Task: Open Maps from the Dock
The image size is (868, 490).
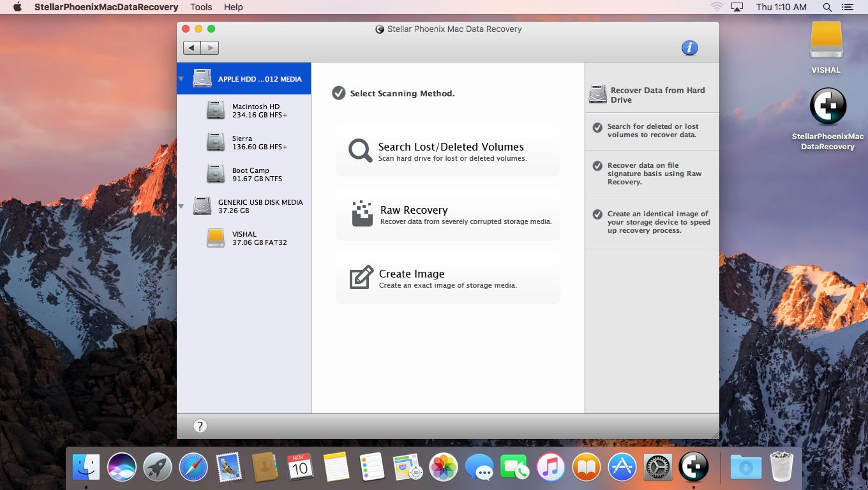Action: [x=407, y=467]
